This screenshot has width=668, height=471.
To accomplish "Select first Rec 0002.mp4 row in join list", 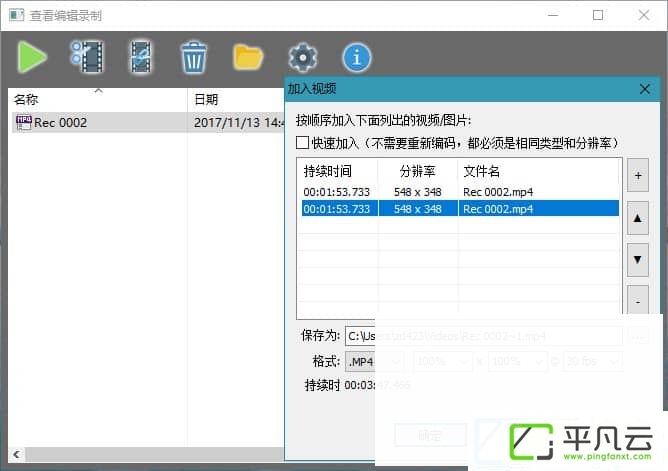I will tap(460, 192).
